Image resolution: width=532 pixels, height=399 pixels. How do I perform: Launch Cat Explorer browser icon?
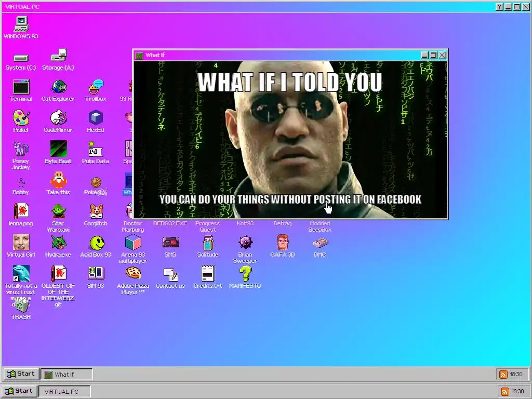point(58,87)
